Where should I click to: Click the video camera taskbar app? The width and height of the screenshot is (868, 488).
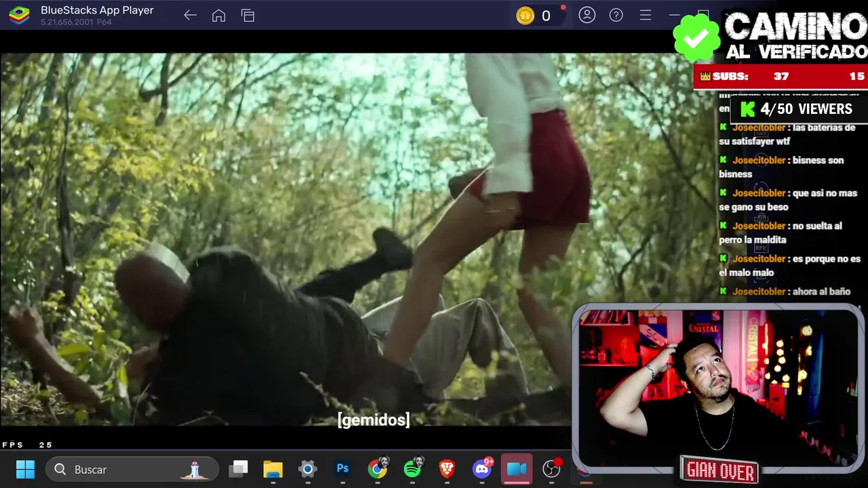(517, 469)
